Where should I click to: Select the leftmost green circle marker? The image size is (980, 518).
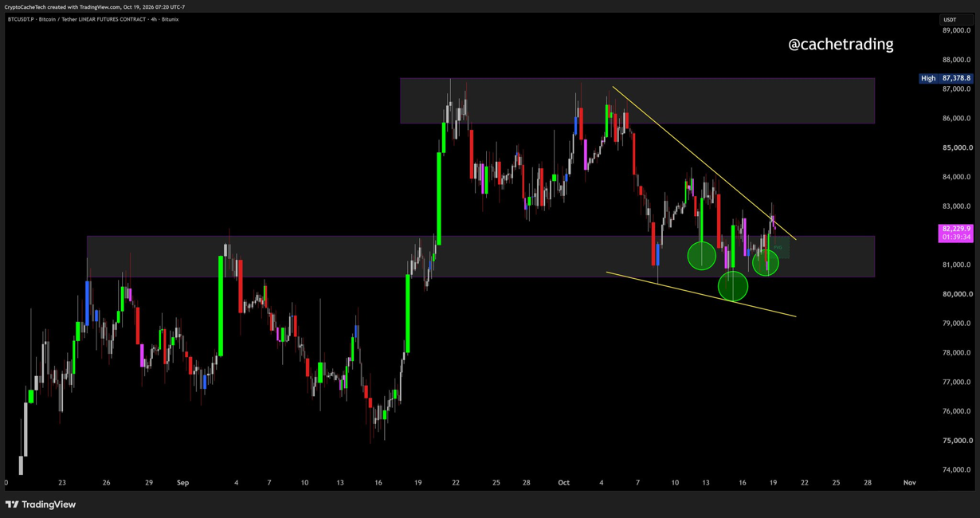(x=702, y=256)
